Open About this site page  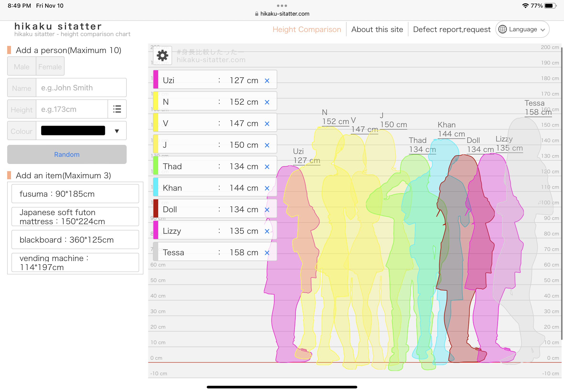pyautogui.click(x=377, y=29)
